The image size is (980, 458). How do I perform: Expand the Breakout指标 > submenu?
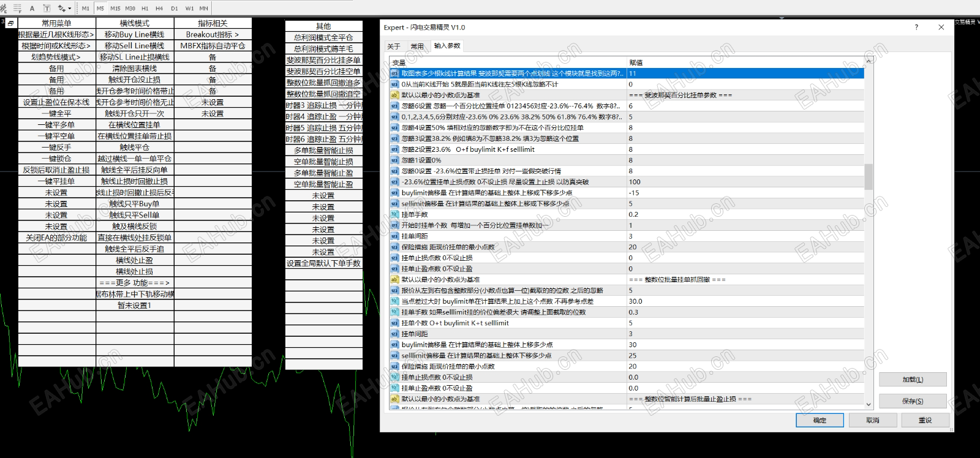tap(213, 35)
